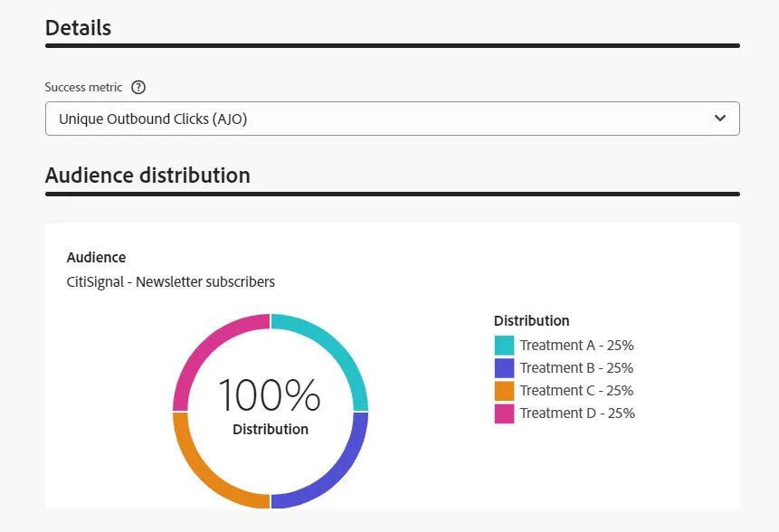Click the "100%" value in the donut center
779x532 pixels.
[x=270, y=394]
